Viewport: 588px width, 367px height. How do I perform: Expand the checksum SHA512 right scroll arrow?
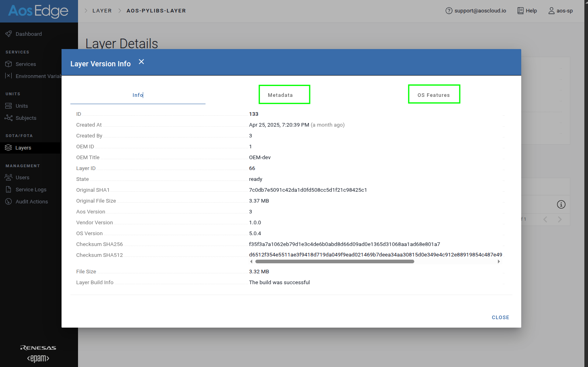(499, 261)
